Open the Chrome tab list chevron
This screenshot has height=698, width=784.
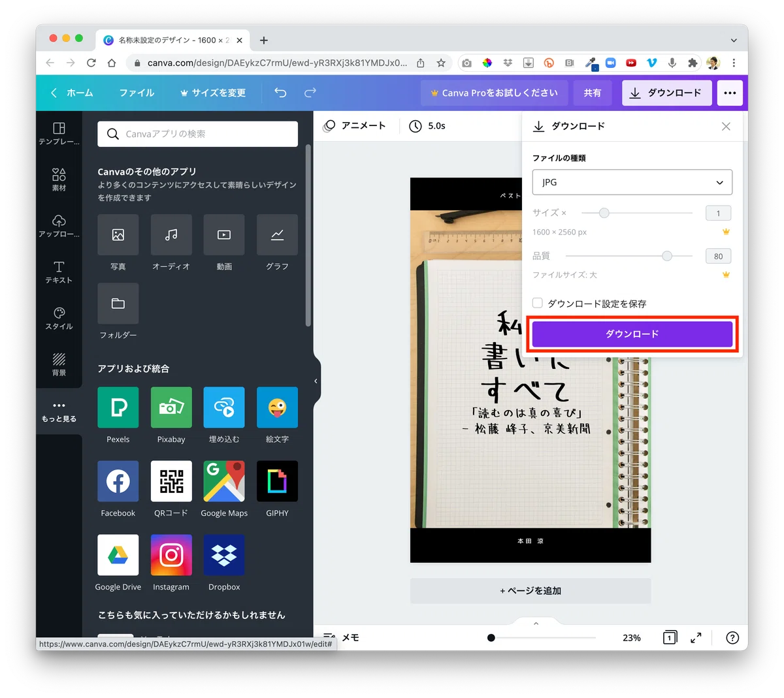point(734,40)
